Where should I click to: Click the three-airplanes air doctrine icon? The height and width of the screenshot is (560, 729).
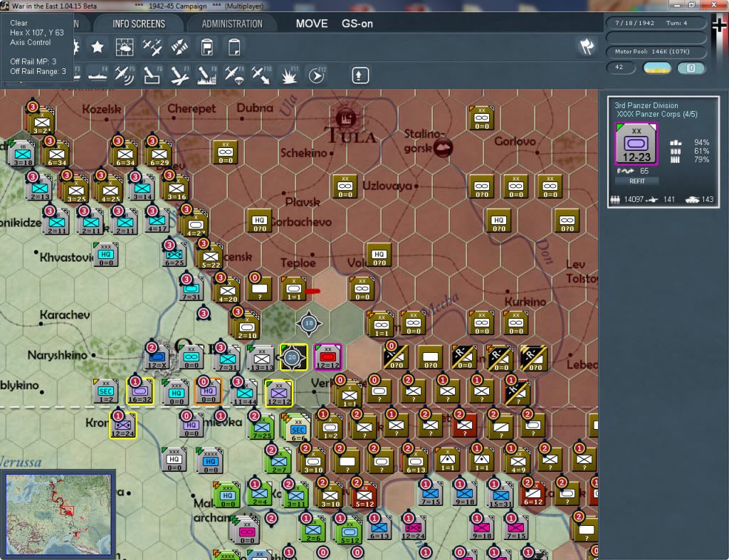[152, 47]
